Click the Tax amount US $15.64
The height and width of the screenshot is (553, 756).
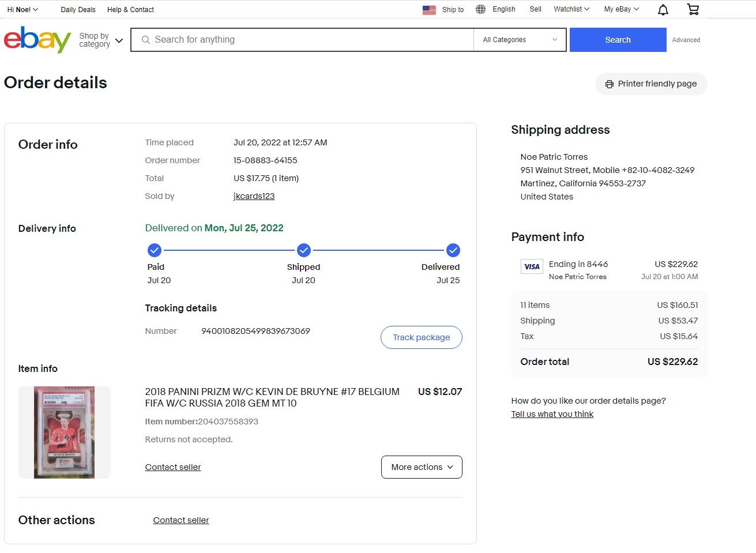pos(679,336)
